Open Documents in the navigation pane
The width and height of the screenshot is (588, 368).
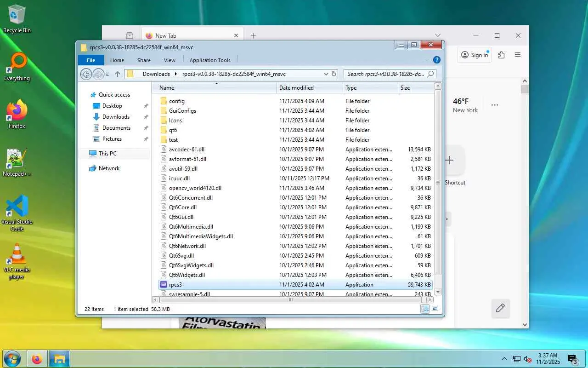pyautogui.click(x=116, y=127)
